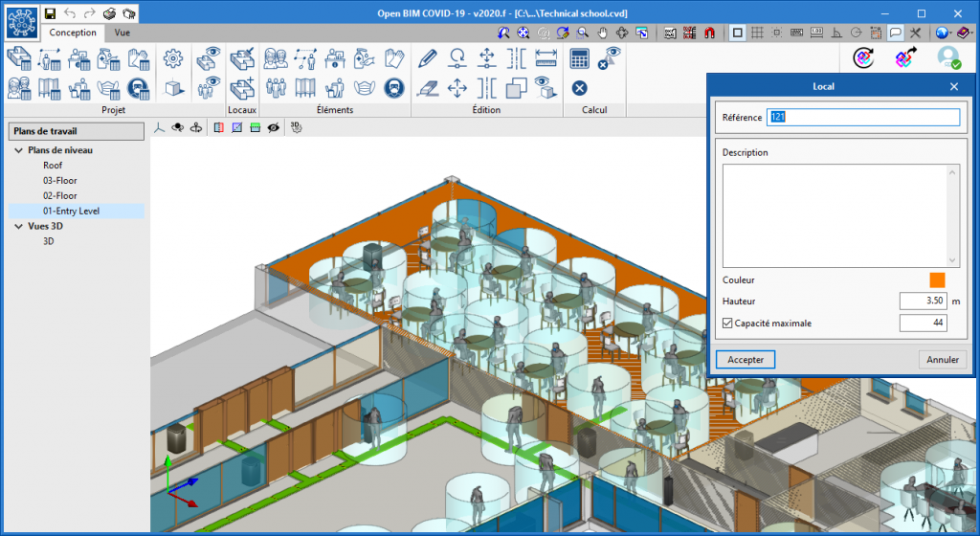This screenshot has width=980, height=536.
Task: Click the save floppy disk icon
Action: coord(49,13)
